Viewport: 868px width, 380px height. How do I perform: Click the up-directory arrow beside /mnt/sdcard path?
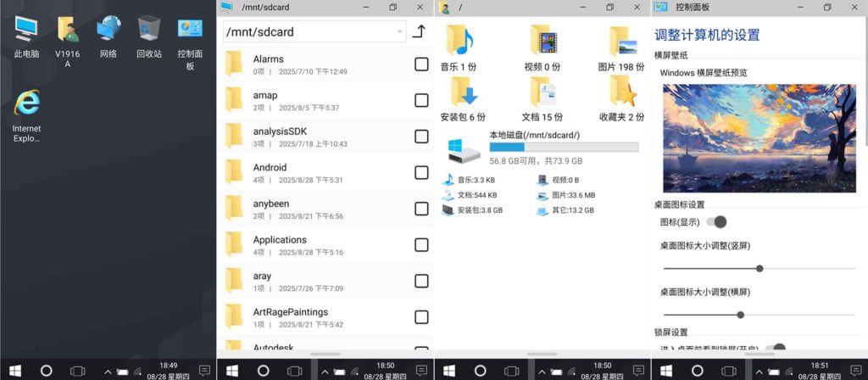click(420, 31)
